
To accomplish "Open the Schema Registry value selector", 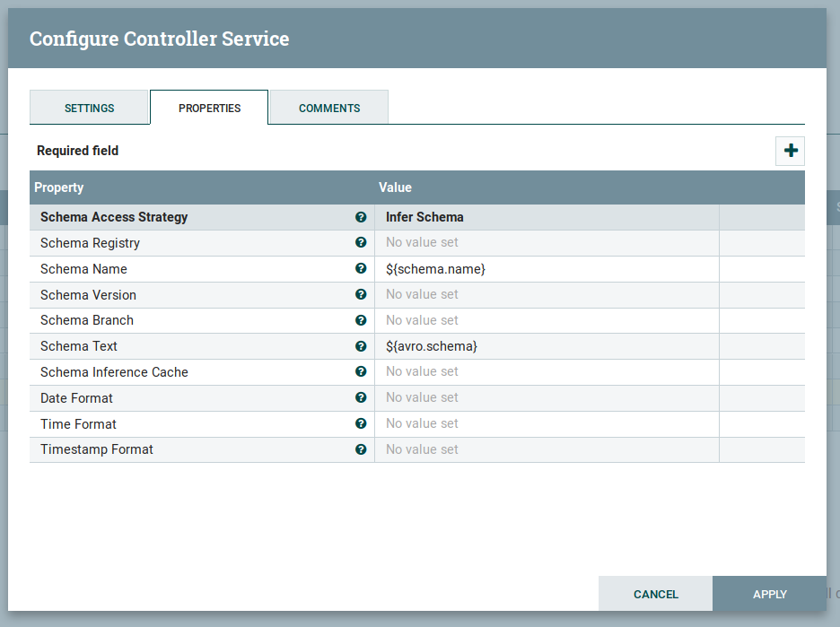I will pyautogui.click(x=546, y=243).
